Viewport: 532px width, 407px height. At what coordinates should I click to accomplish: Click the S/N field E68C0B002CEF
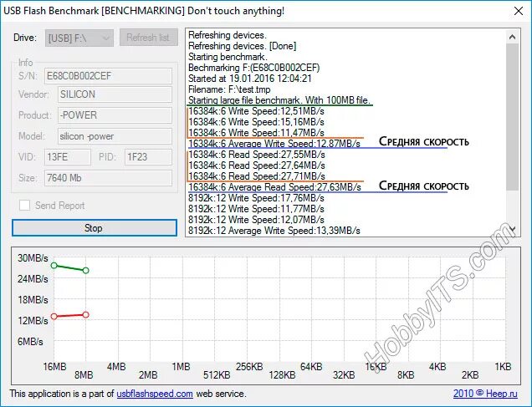coord(108,76)
